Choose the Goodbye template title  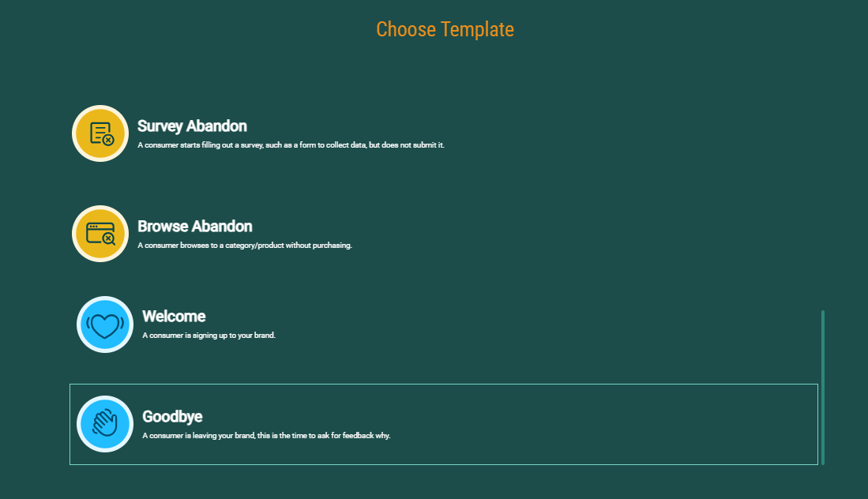point(172,416)
